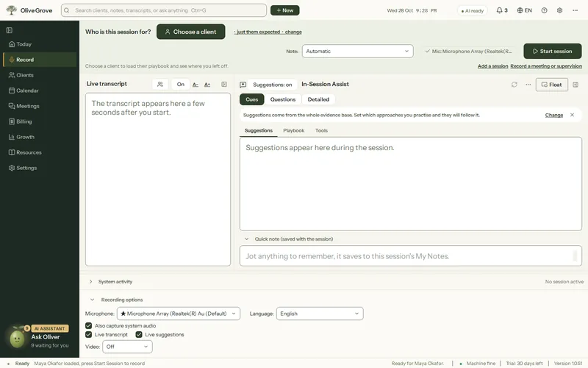
Task: Open the help question mark icon
Action: coord(544,10)
